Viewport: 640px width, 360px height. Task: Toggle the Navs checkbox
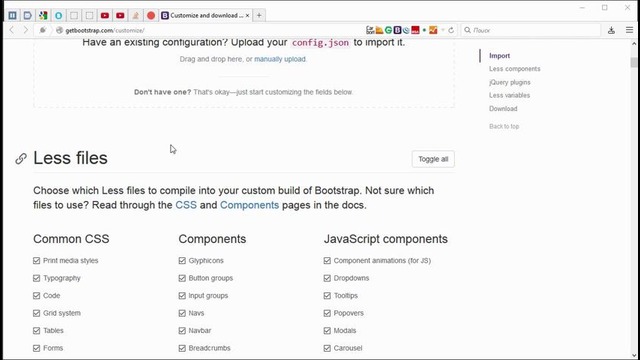coord(182,313)
